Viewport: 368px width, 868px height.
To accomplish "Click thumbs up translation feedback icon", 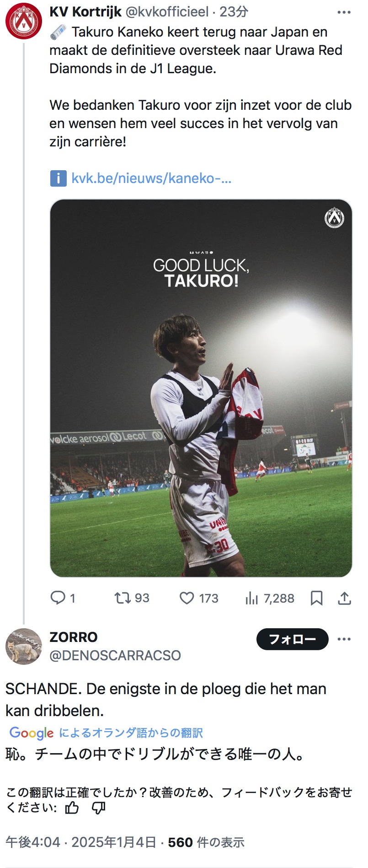I will [x=72, y=808].
